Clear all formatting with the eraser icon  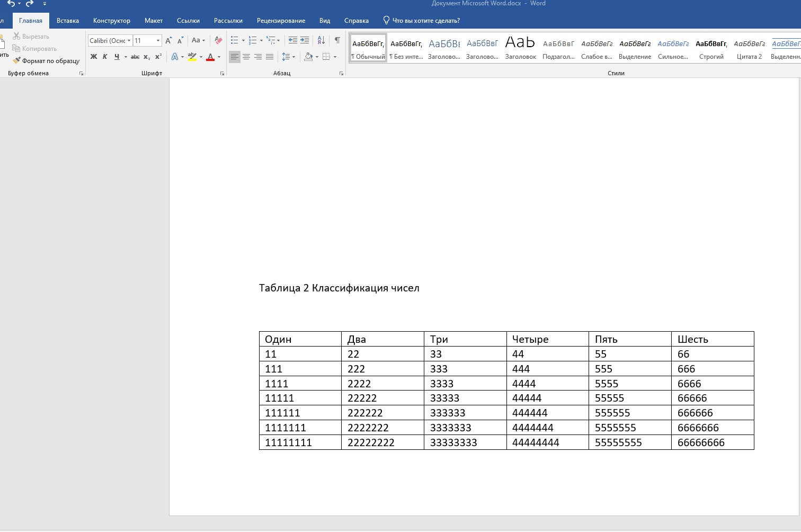tap(218, 40)
